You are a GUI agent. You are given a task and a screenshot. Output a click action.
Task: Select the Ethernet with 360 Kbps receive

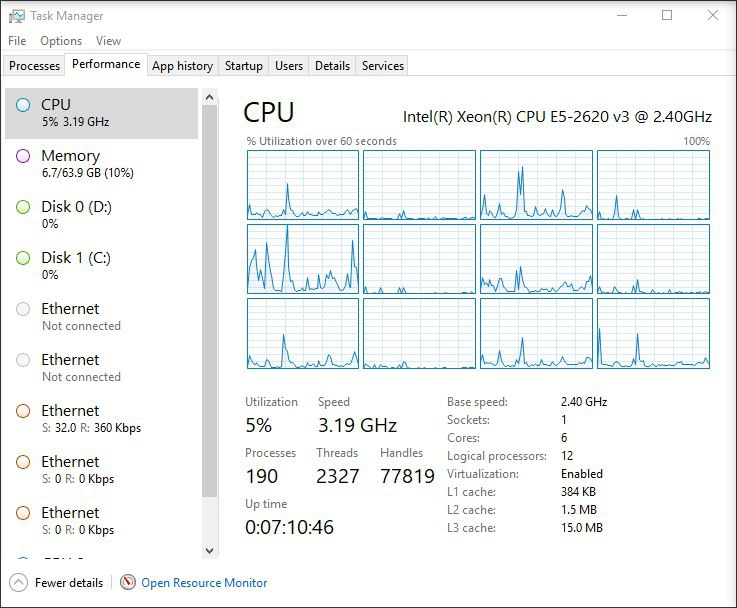pyautogui.click(x=101, y=418)
